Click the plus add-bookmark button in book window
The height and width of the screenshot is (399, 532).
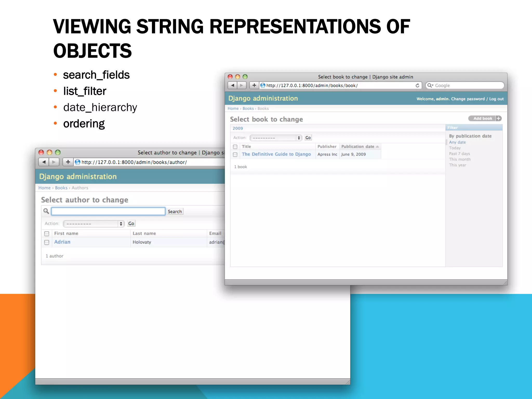tap(254, 85)
